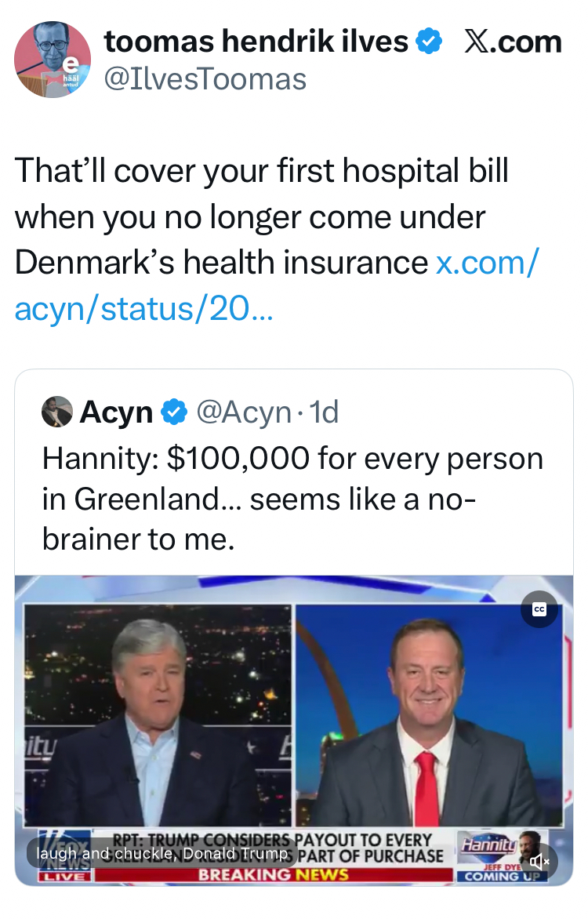588x919 pixels.
Task: Click the blue verified badge beside ilves
Action: (x=428, y=42)
